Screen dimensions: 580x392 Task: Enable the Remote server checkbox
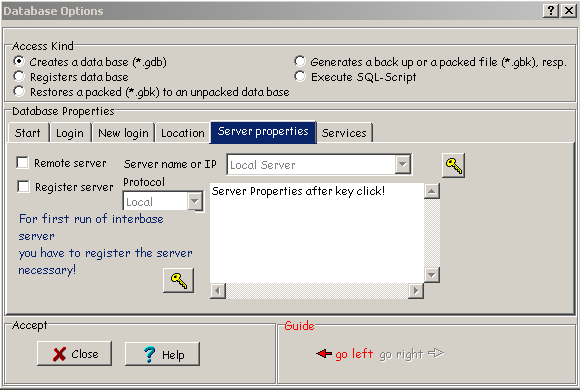click(22, 162)
